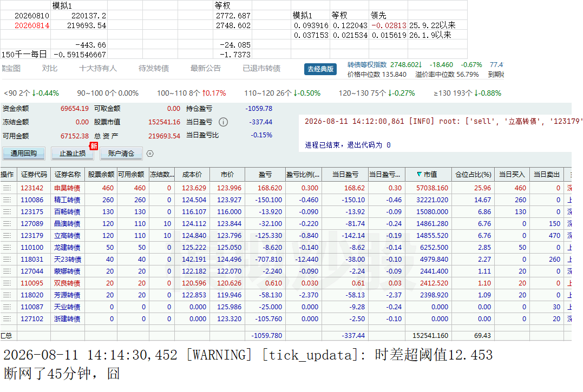583x392 pixels.
Task: Open the 最新公告 tab
Action: [206, 68]
